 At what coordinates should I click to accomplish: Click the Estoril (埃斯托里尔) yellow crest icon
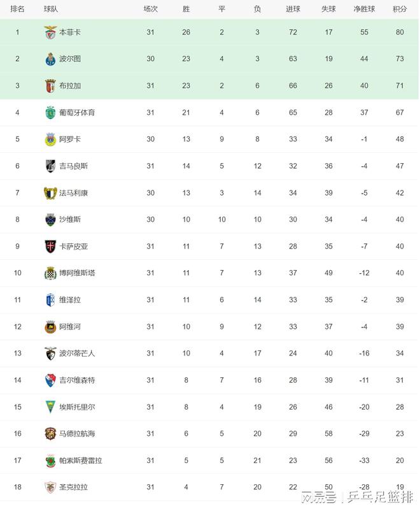51,406
